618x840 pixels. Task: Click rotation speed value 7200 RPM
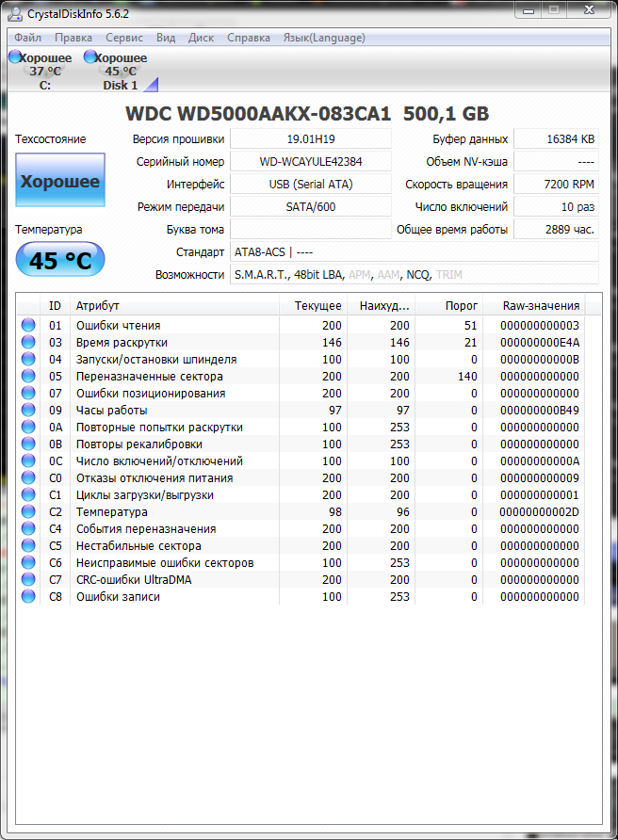(557, 185)
